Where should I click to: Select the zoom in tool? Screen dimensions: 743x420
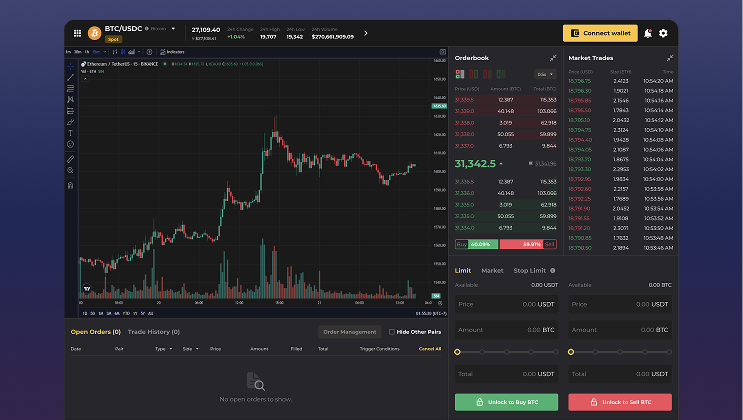(71, 171)
